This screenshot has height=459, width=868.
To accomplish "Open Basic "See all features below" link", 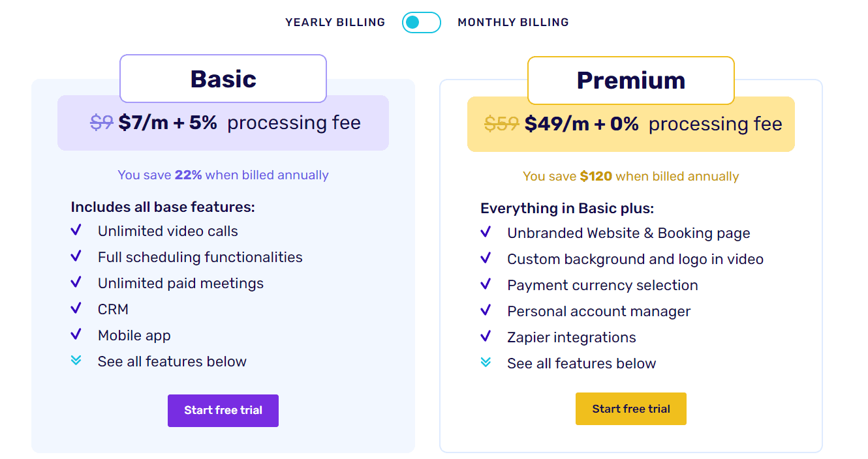I will pyautogui.click(x=172, y=361).
